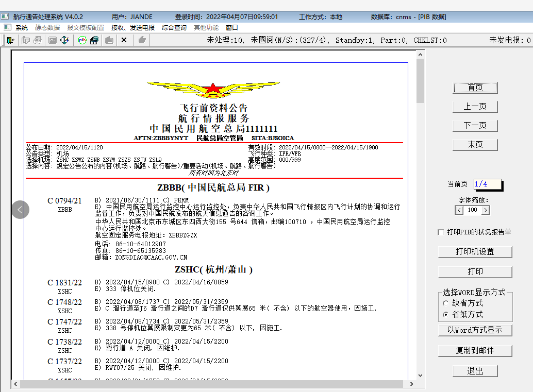Click the calculator-printer toolbar icon
The width and height of the screenshot is (533, 392).
click(x=94, y=40)
